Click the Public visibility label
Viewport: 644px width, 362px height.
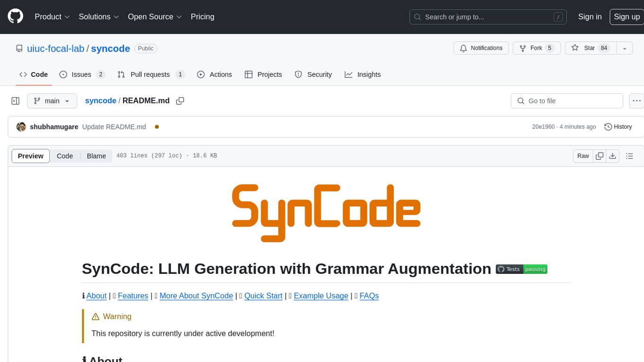pyautogui.click(x=146, y=48)
